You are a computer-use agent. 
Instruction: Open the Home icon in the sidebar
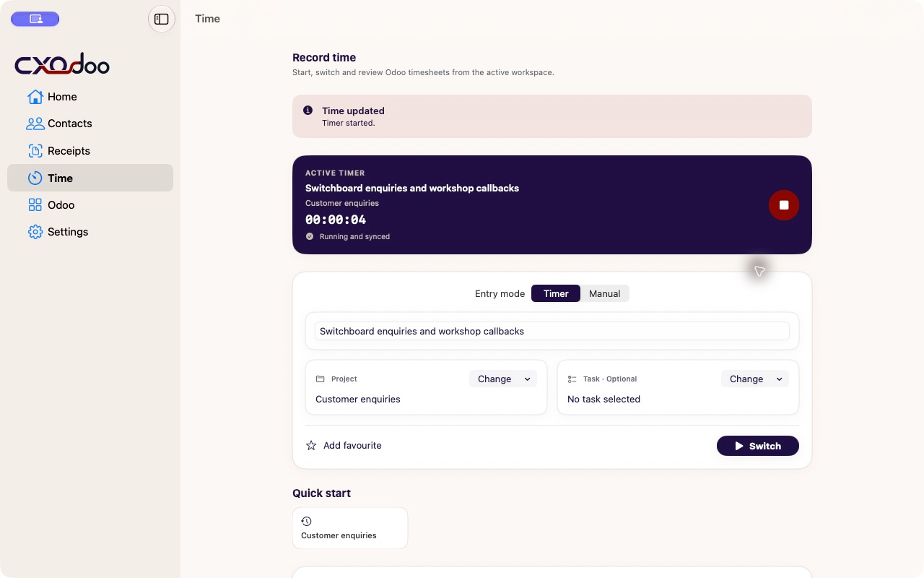35,97
